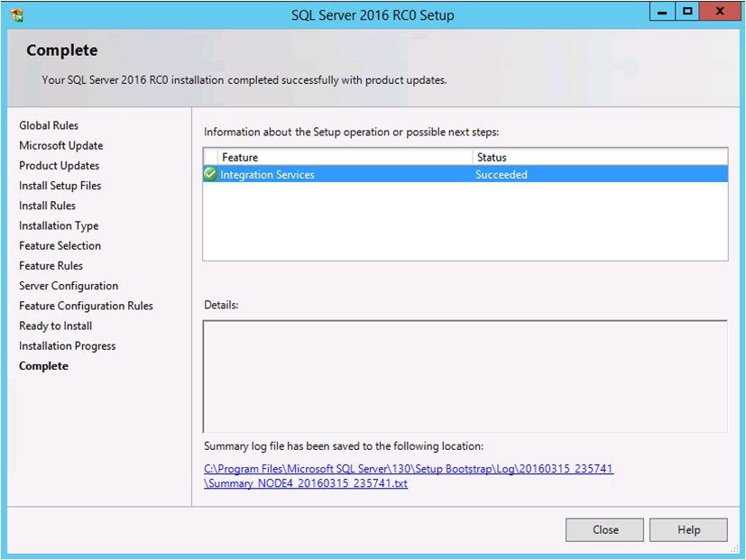This screenshot has height=560, width=746.
Task: Click inside the empty Details text box
Action: (x=465, y=376)
